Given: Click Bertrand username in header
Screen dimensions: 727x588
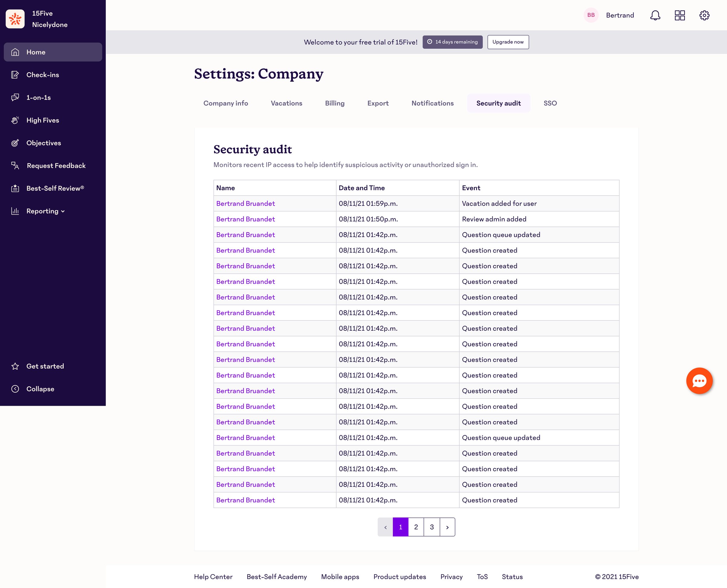Looking at the screenshot, I should [x=620, y=15].
